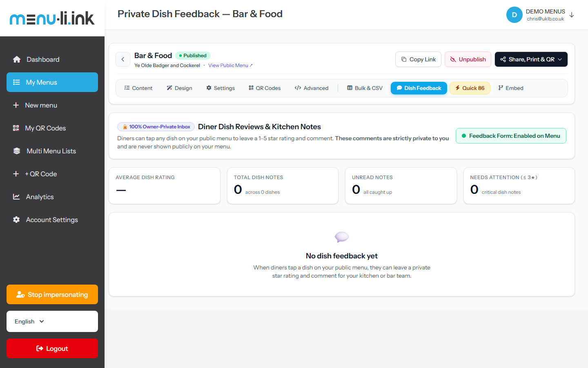Go to New menu in sidebar
This screenshot has width=588, height=368.
click(x=52, y=105)
